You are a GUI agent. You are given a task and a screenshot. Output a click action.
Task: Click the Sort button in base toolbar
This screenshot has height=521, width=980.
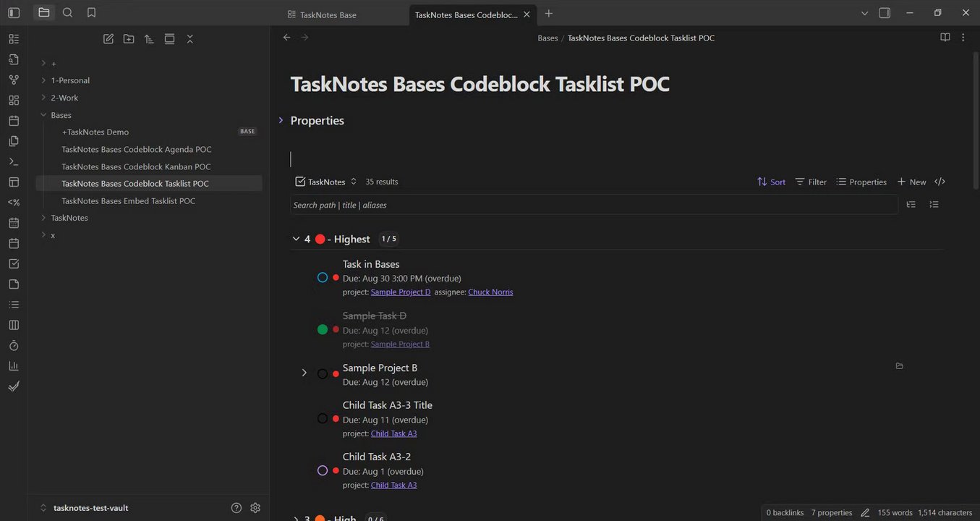771,182
